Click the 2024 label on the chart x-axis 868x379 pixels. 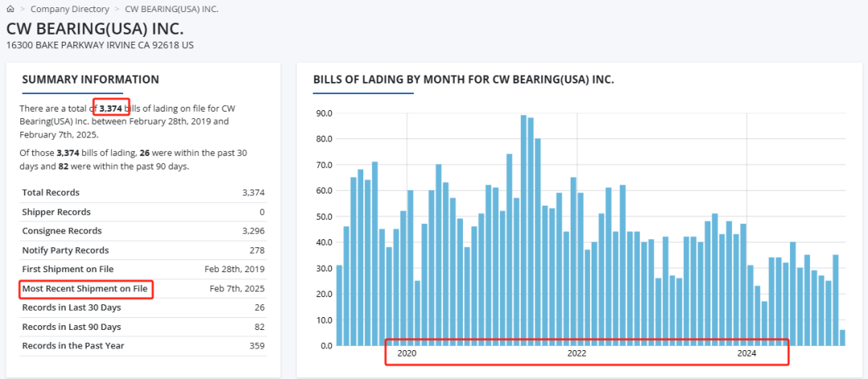747,353
